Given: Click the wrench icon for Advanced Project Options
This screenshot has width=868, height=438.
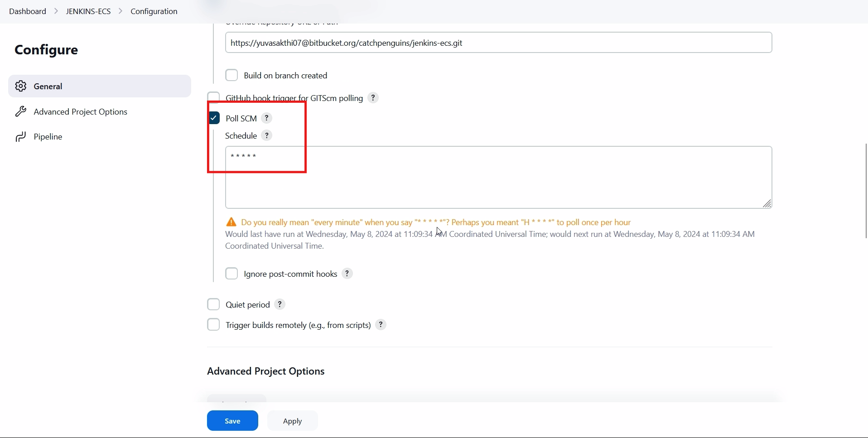Looking at the screenshot, I should click(21, 111).
